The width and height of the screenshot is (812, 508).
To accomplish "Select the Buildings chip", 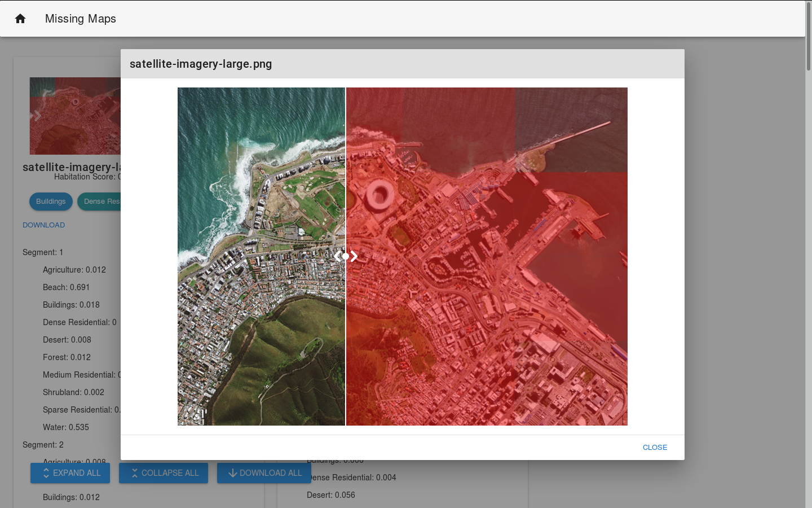I will click(x=51, y=202).
